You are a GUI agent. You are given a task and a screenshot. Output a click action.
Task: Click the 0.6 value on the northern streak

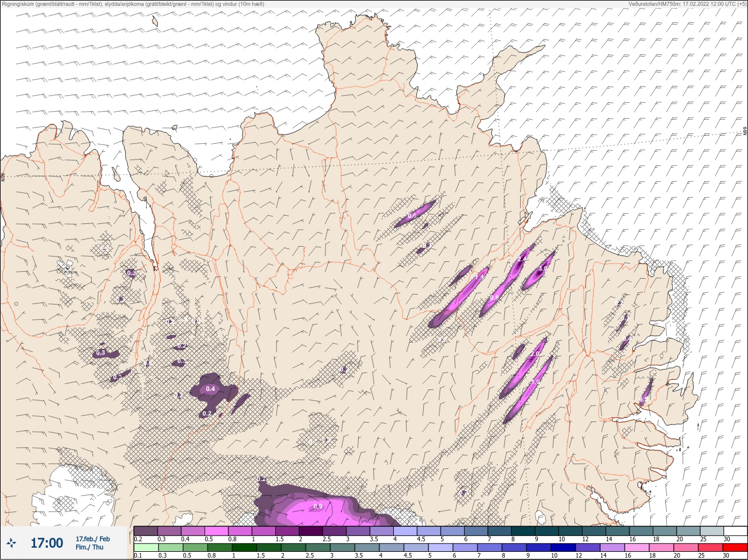(412, 216)
